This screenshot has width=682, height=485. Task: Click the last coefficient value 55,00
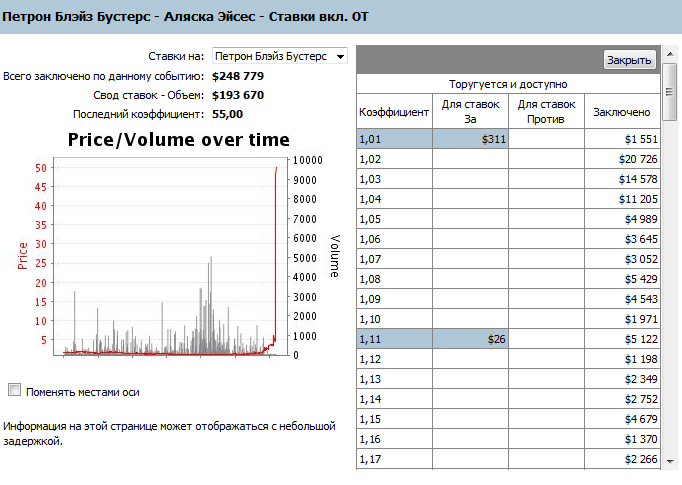tap(228, 114)
